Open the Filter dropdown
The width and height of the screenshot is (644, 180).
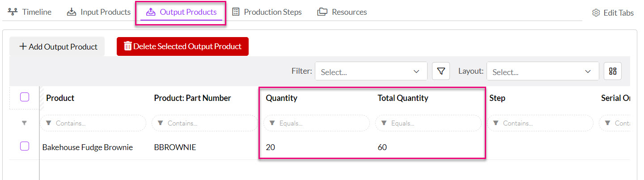[x=371, y=71]
